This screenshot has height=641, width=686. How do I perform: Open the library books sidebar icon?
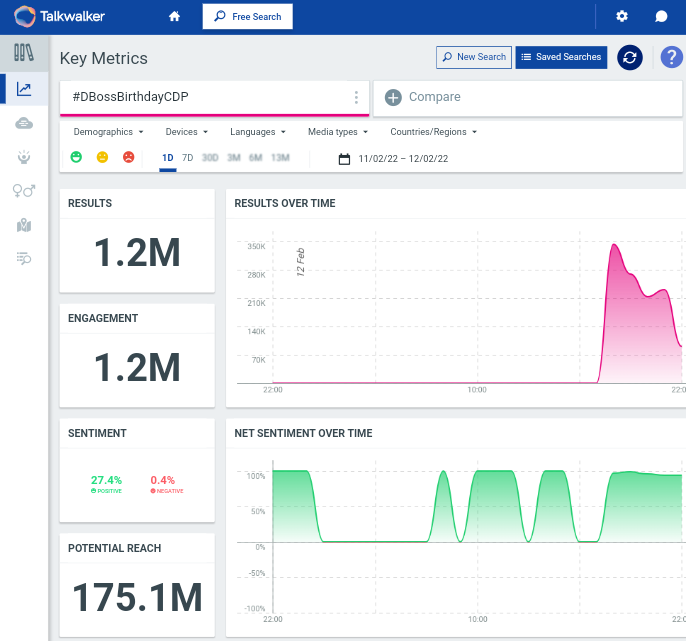pyautogui.click(x=24, y=53)
